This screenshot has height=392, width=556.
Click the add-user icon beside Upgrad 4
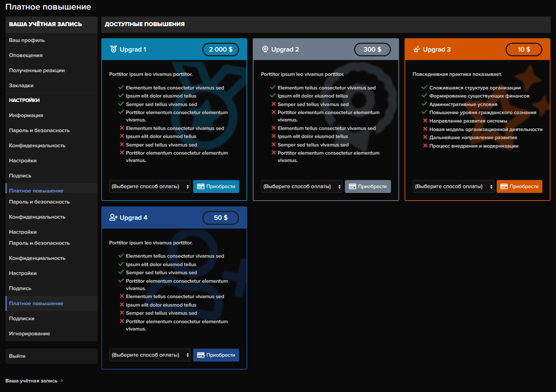click(x=113, y=218)
